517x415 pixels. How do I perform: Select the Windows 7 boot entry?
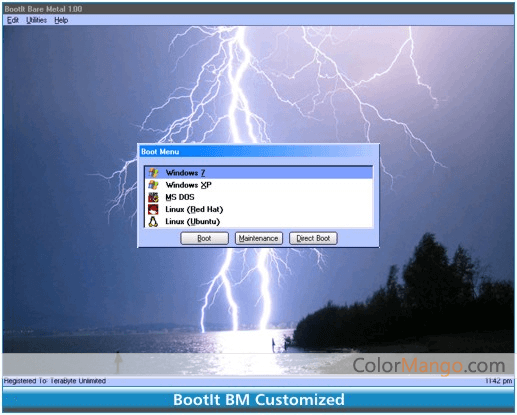pyautogui.click(x=259, y=173)
